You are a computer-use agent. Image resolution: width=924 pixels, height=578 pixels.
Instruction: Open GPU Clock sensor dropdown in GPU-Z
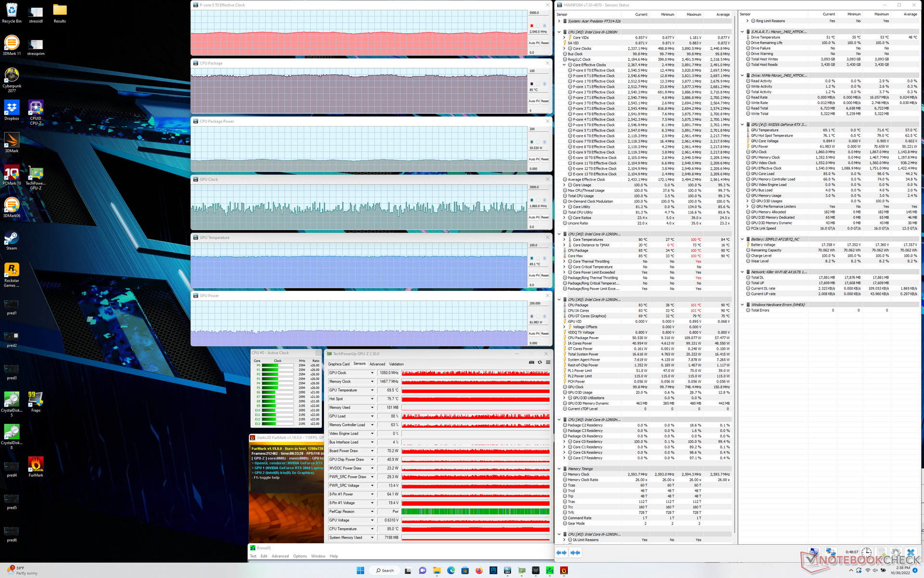click(372, 373)
